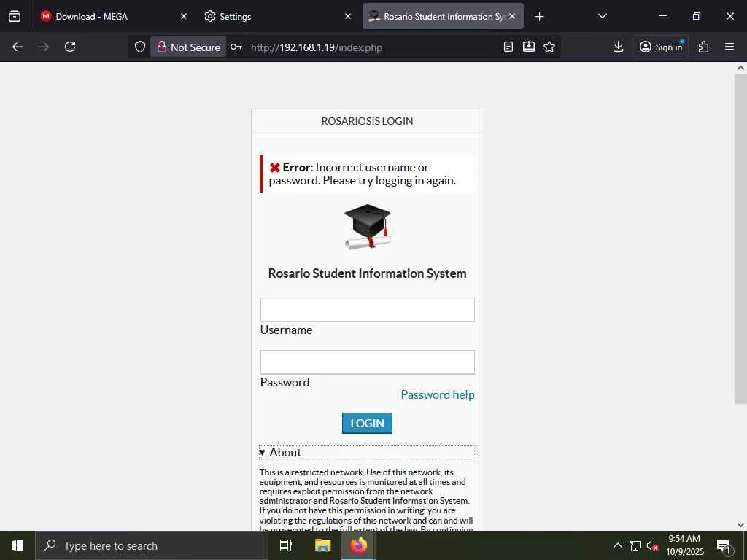Expand the list all tabs dropdown
The height and width of the screenshot is (560, 747).
click(602, 16)
